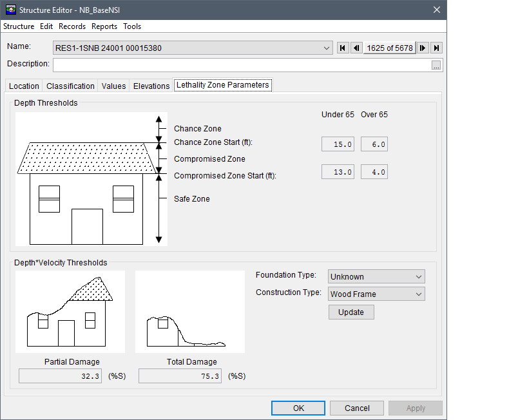Switch to the Values tab
The image size is (509, 420).
click(x=113, y=86)
